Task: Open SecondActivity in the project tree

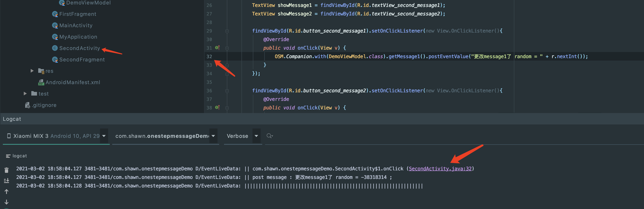Action: pos(79,48)
